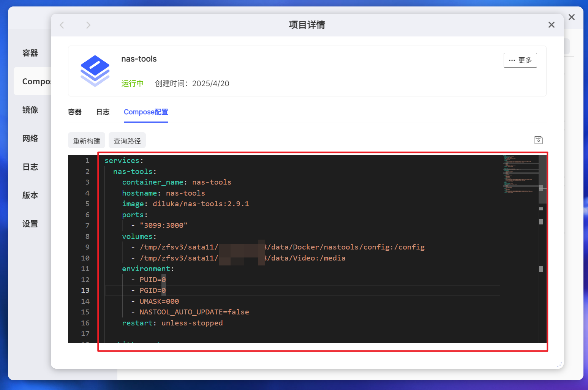
Task: Click the config:/config volume line
Action: coord(278,247)
